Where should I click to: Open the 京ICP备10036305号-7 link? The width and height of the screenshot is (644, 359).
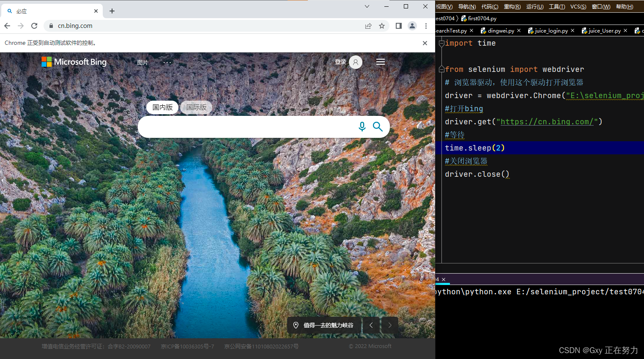pyautogui.click(x=187, y=346)
